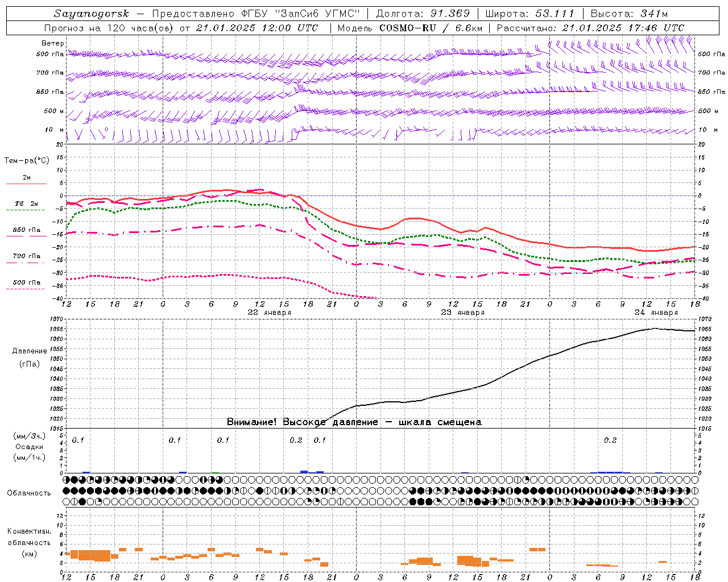Click the solid red '2м' legend line
This screenshot has height=582, width=728.
click(26, 184)
